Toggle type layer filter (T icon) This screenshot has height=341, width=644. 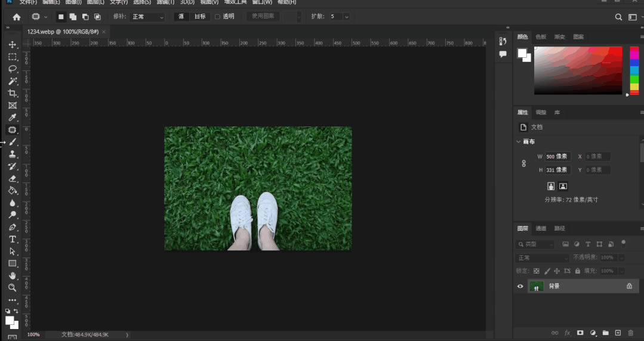coord(588,244)
